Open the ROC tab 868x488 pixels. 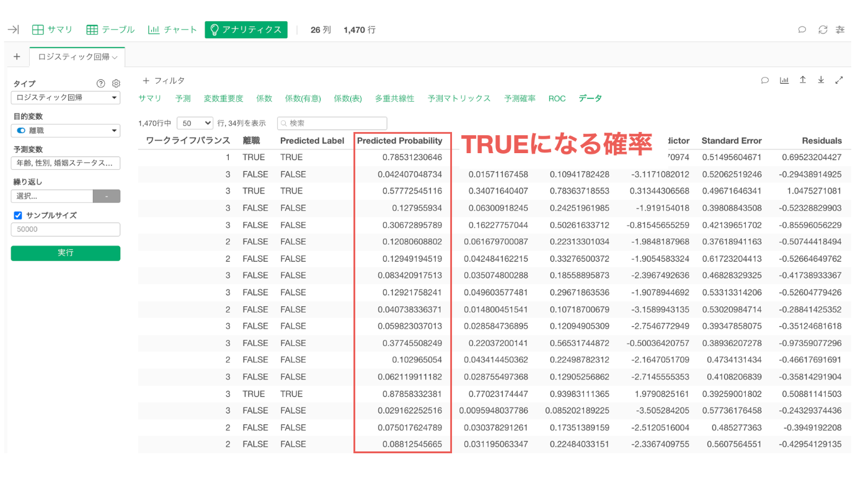click(x=557, y=99)
